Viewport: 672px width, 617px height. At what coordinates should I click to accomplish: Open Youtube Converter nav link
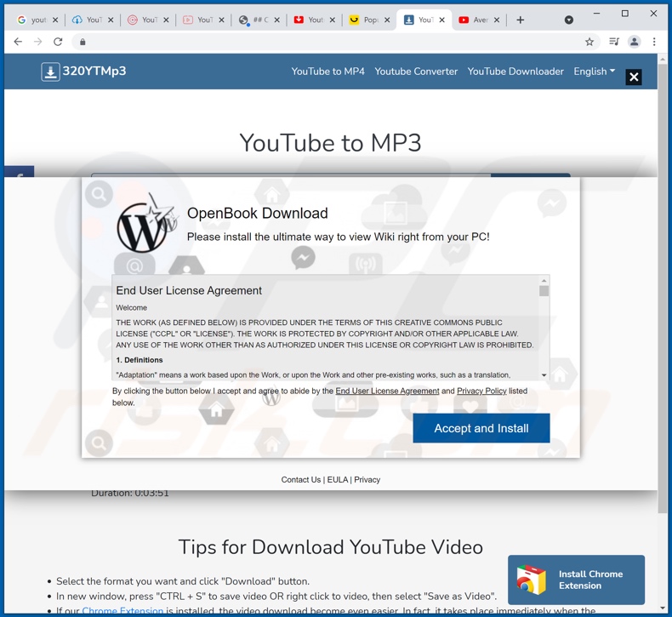tap(416, 71)
